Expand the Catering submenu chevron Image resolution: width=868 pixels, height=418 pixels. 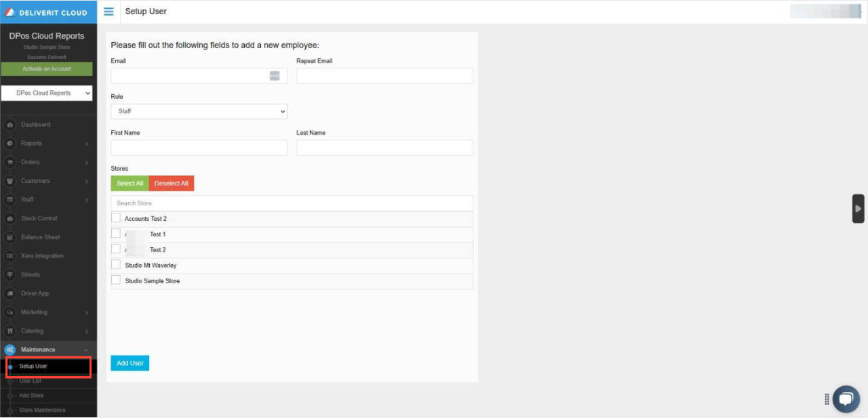(87, 331)
